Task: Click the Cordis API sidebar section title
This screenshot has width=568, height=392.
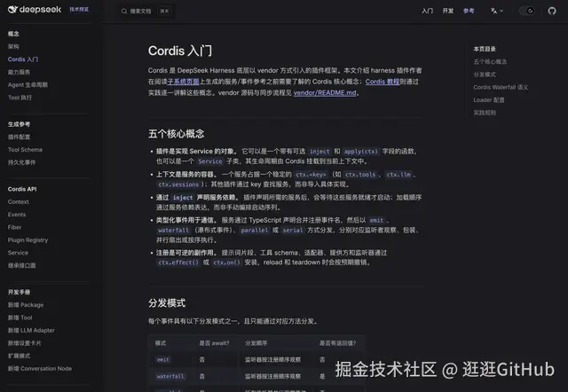Action: click(x=22, y=189)
